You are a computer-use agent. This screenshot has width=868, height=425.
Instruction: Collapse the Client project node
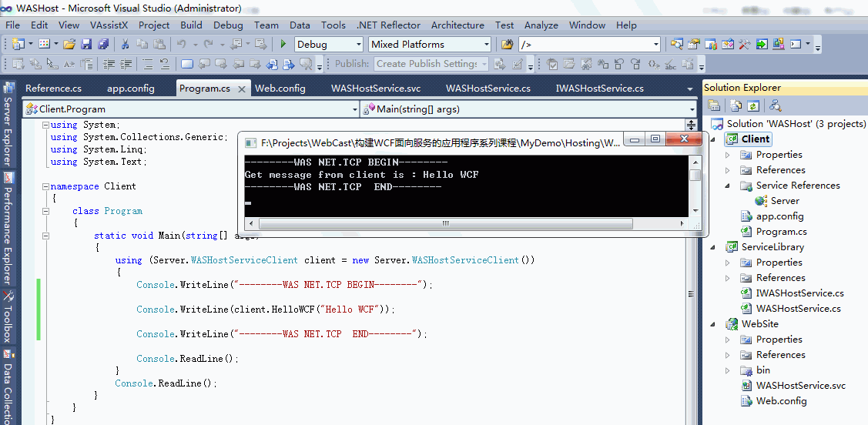click(713, 139)
